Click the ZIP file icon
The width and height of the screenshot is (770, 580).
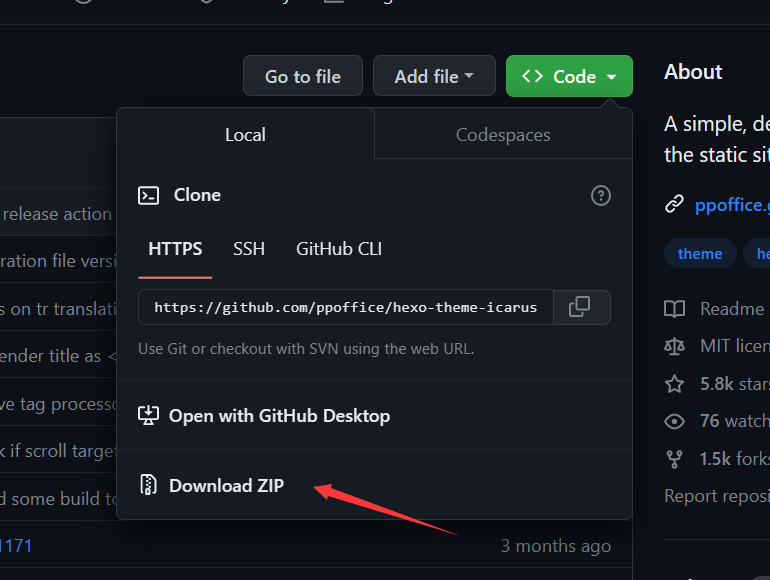click(x=148, y=485)
